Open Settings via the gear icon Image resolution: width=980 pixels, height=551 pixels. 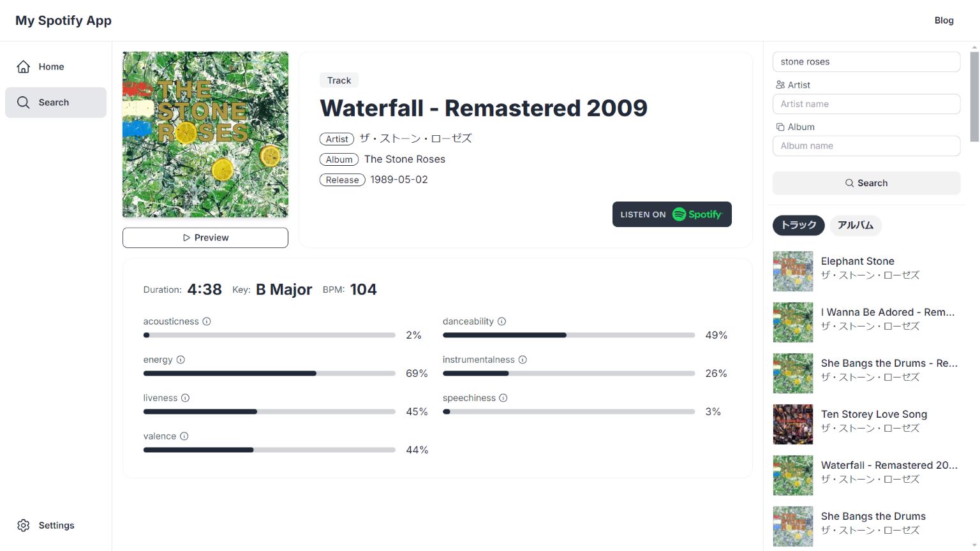[24, 525]
